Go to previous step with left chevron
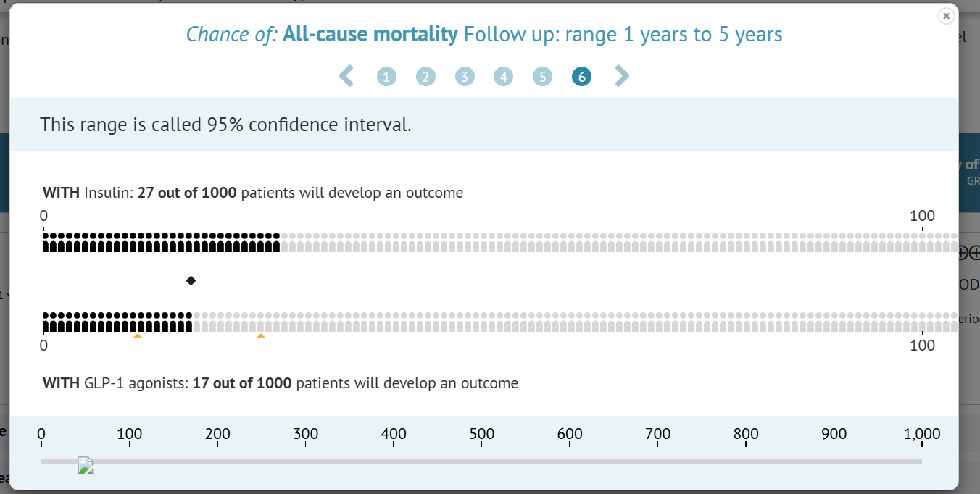 pos(346,76)
